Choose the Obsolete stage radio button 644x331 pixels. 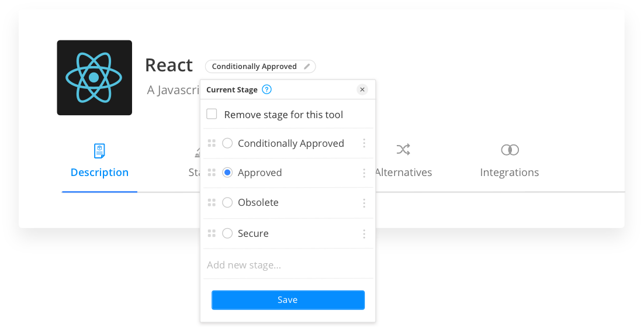pyautogui.click(x=228, y=202)
